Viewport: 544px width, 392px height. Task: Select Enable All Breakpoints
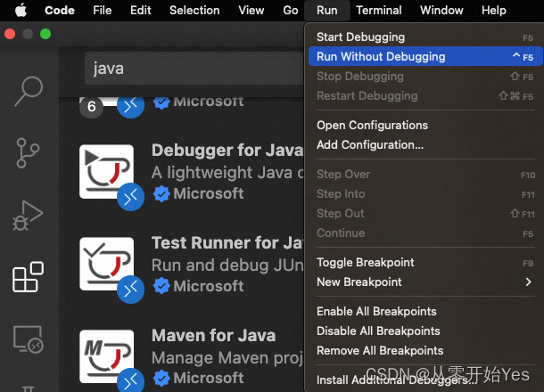(425, 311)
